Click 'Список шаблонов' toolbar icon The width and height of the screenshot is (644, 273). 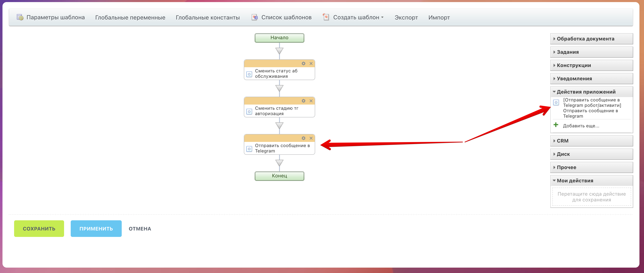click(254, 17)
